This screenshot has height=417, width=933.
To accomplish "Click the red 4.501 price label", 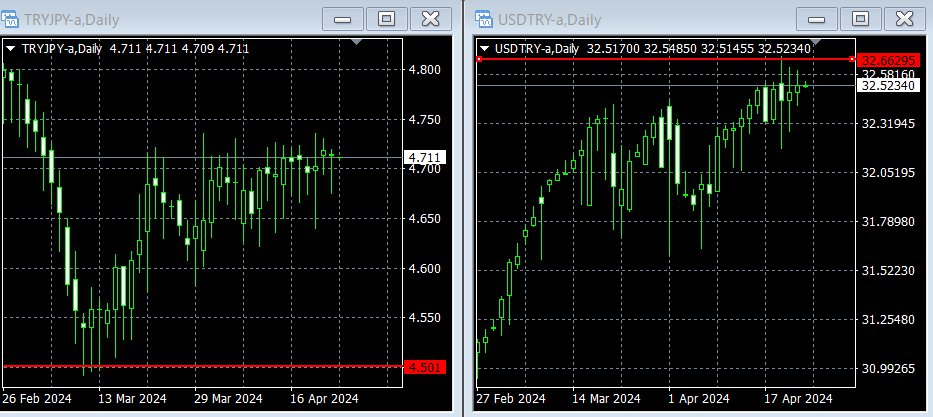I will (424, 367).
